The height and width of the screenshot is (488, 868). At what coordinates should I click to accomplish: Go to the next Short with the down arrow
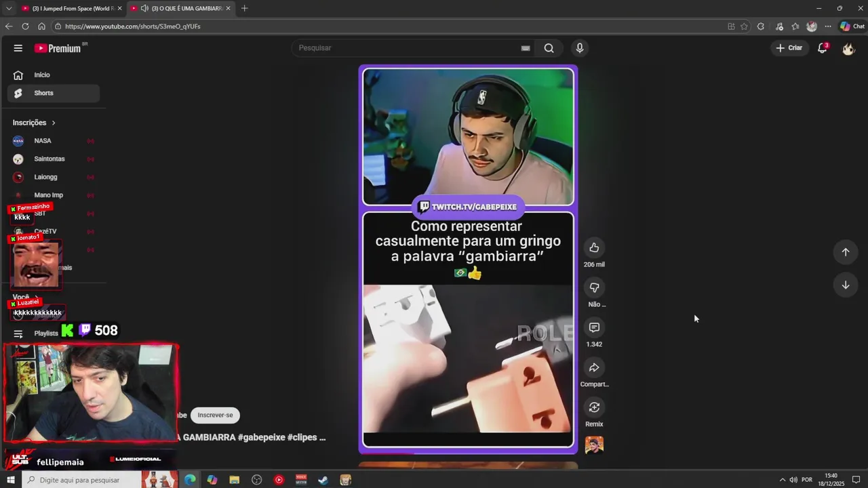(846, 285)
